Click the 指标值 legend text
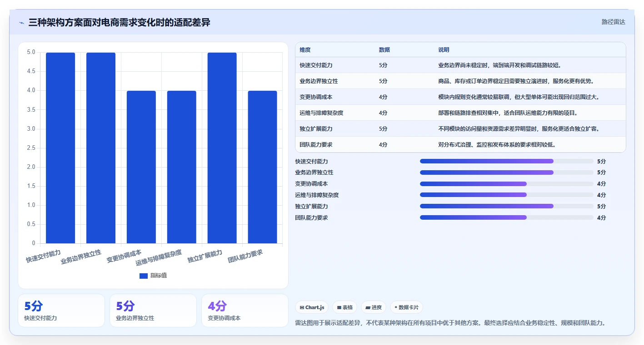Screen dimensions: 644x345 (x=159, y=276)
